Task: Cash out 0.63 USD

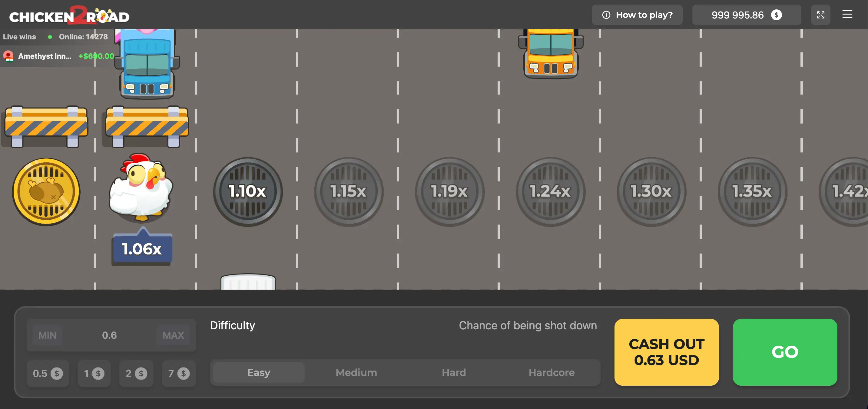Action: point(666,352)
